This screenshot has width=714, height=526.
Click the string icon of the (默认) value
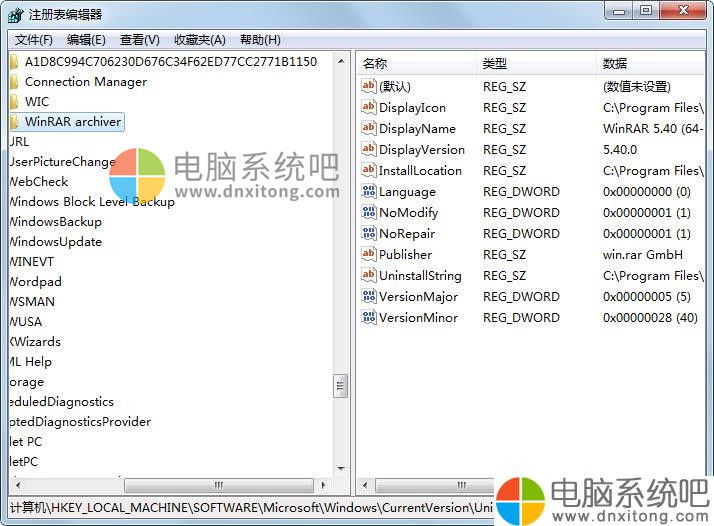click(x=368, y=86)
